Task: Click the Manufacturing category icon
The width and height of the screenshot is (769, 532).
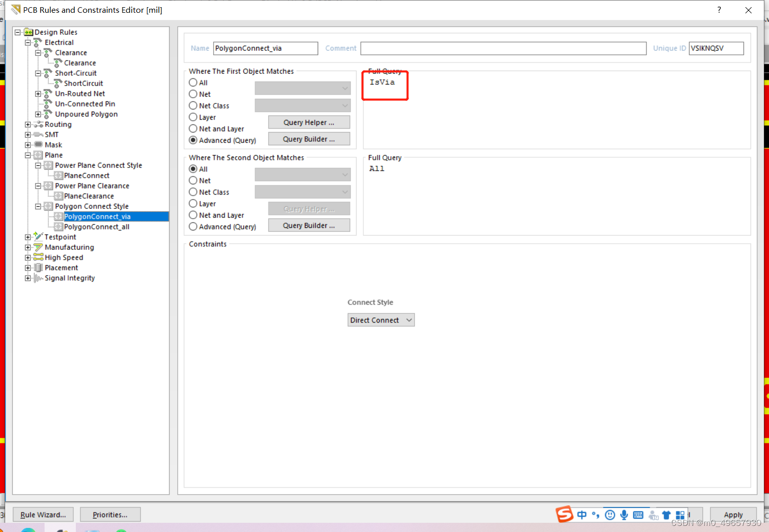Action: [38, 247]
